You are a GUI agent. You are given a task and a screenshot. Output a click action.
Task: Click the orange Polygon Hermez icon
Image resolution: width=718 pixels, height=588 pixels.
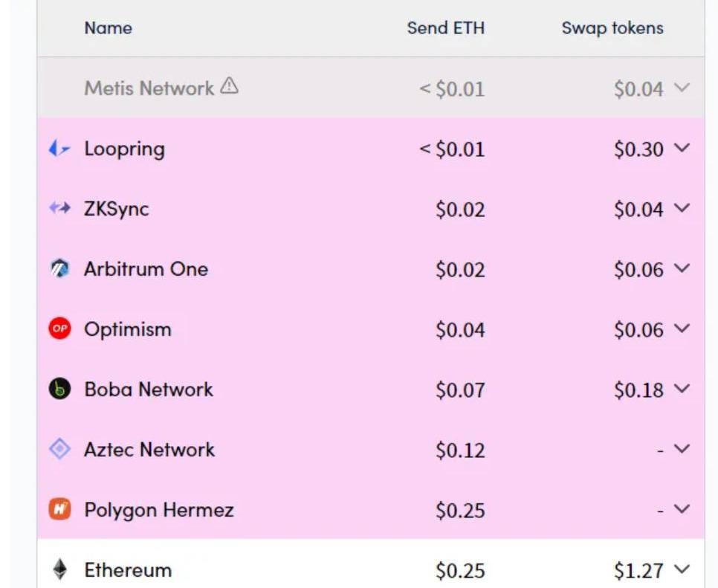click(59, 509)
